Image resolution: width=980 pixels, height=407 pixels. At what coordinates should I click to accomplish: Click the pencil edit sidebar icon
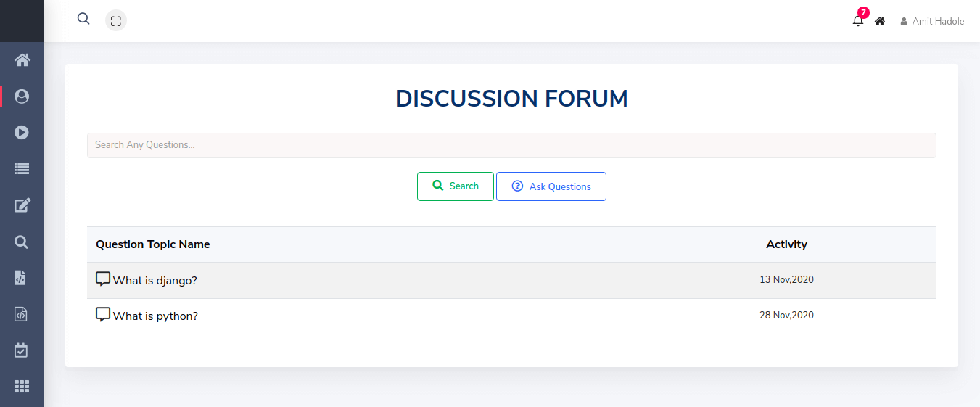(x=22, y=205)
